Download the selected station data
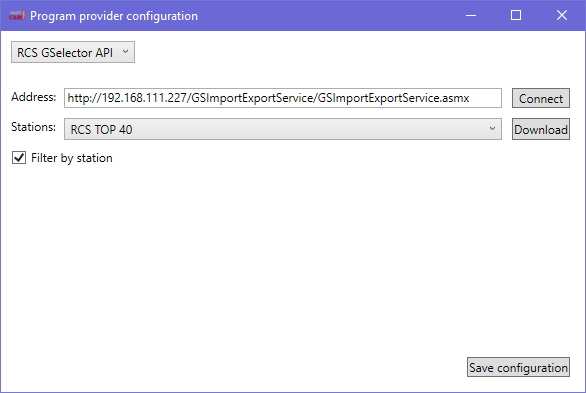The width and height of the screenshot is (586, 393). click(541, 129)
